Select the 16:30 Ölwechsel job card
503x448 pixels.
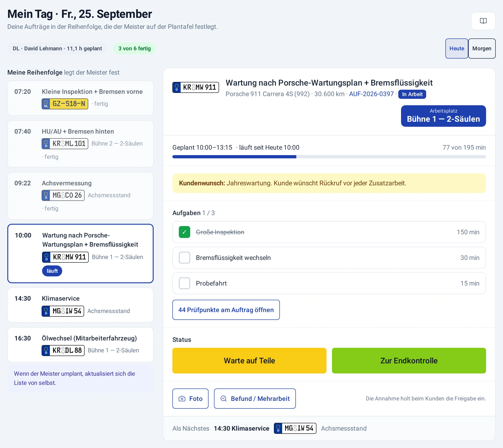80,345
